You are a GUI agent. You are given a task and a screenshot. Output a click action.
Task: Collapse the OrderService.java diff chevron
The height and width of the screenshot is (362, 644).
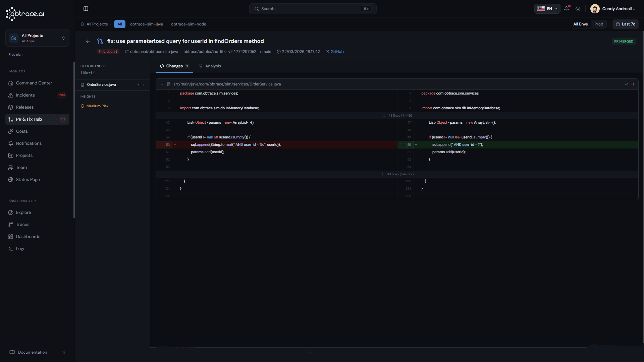(x=162, y=84)
